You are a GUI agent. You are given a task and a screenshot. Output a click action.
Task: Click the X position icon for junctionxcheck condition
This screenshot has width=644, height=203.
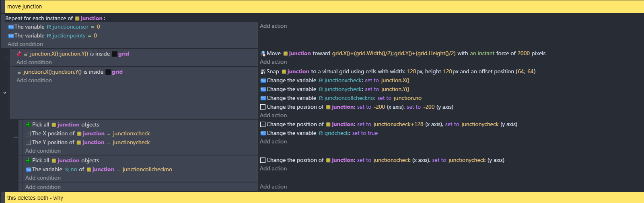[x=28, y=134]
